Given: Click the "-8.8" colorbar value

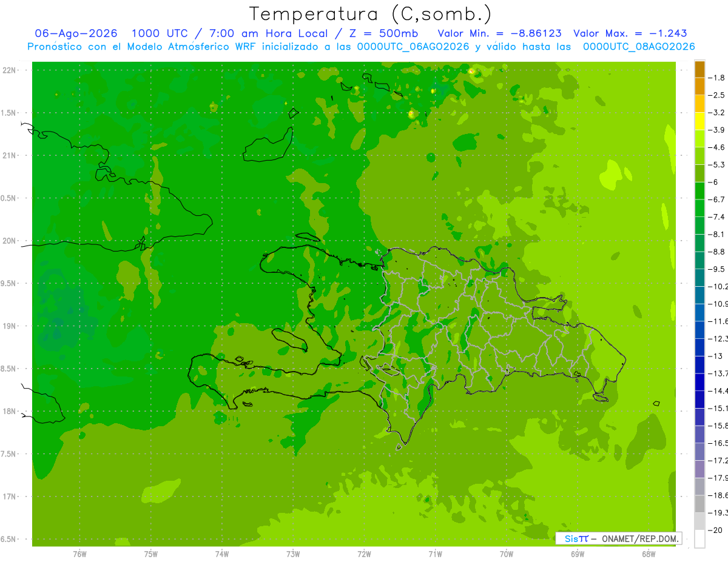Looking at the screenshot, I should coord(717,252).
